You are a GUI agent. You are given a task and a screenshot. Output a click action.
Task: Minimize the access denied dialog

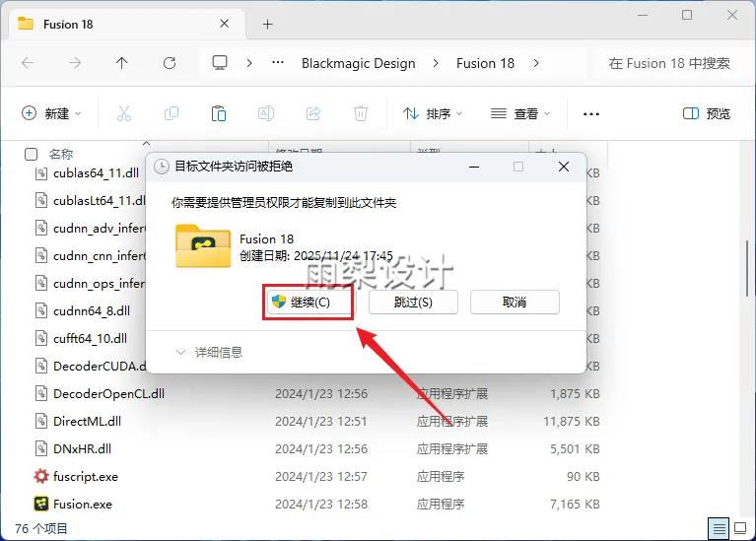click(x=474, y=167)
